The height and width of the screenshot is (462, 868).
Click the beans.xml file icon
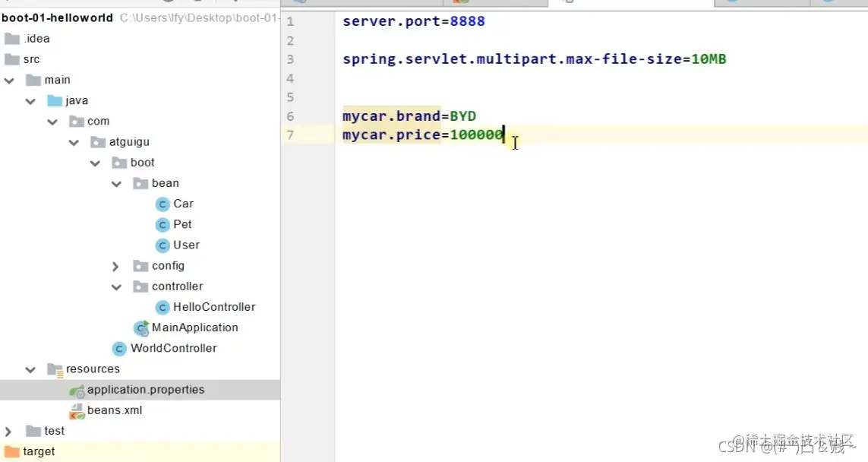click(77, 411)
